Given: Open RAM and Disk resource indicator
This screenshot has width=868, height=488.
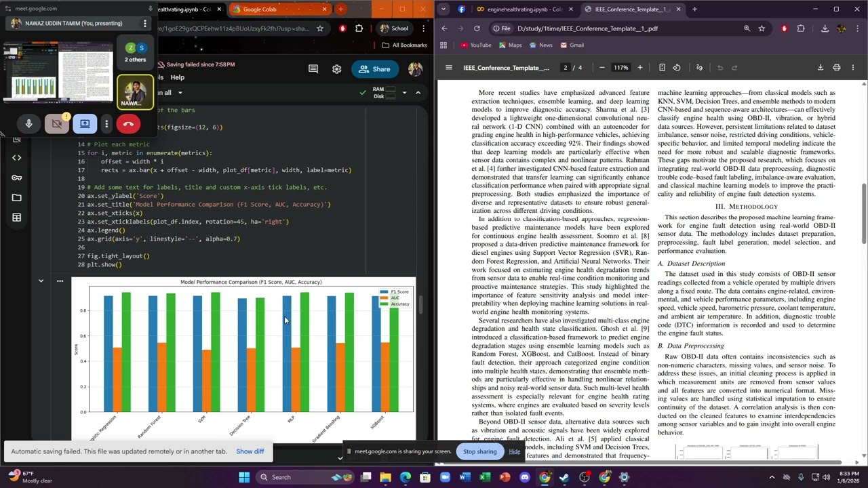Looking at the screenshot, I should pos(383,92).
